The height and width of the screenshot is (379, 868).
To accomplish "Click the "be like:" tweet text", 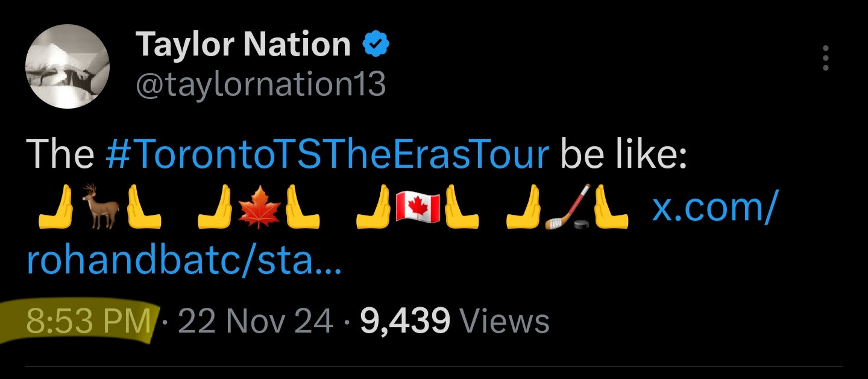I will pos(623,154).
